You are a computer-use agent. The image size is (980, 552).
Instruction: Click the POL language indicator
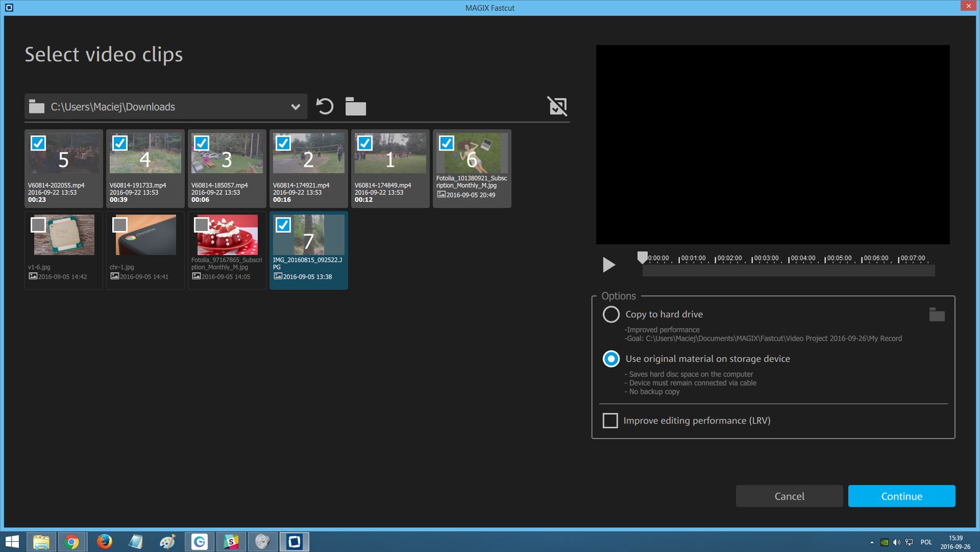tap(926, 542)
